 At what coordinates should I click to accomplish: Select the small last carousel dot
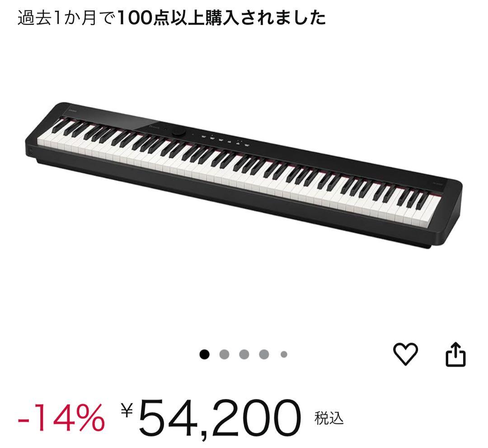[284, 354]
